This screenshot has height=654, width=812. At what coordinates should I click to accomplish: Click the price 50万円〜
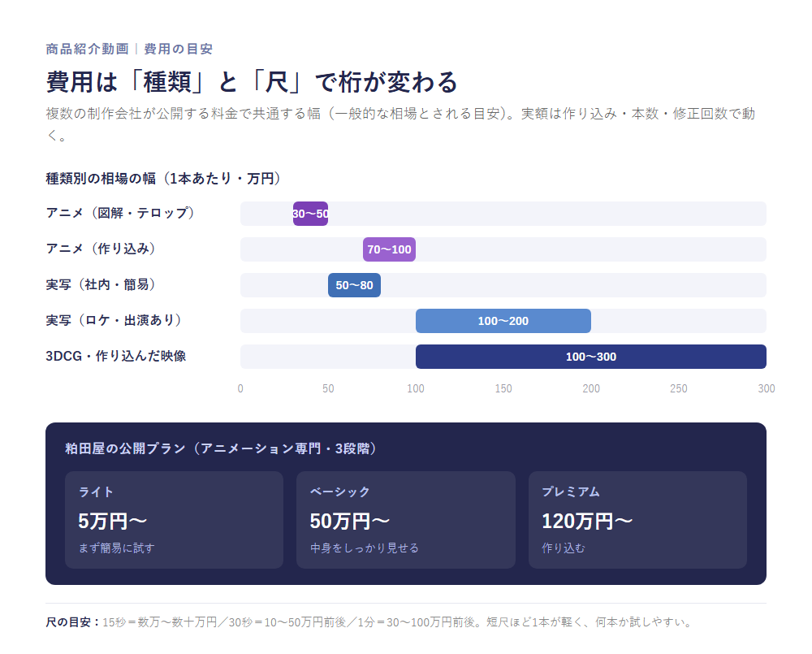pyautogui.click(x=349, y=522)
